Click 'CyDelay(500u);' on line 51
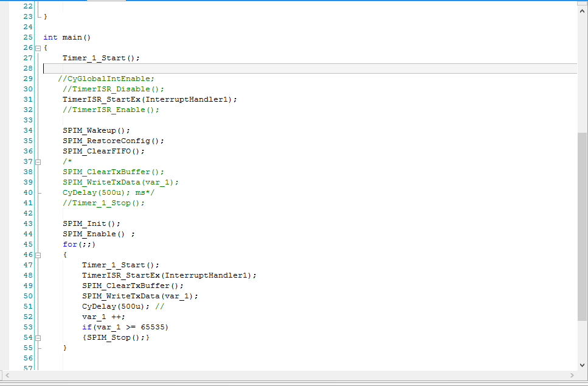 tap(116, 306)
